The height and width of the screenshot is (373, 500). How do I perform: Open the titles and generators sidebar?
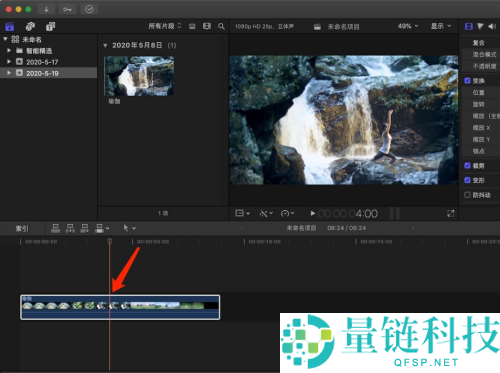(x=51, y=26)
